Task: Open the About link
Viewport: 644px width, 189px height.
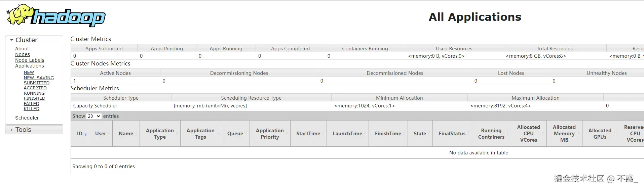Action: click(22, 49)
